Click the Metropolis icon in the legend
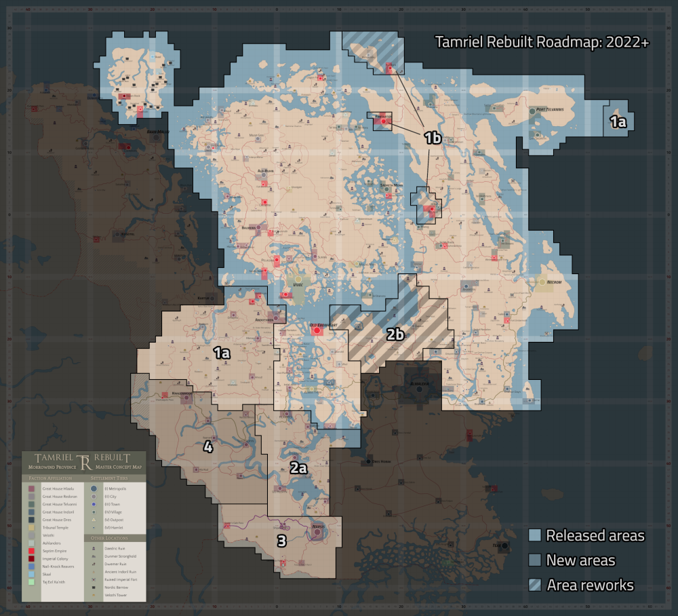Image resolution: width=678 pixels, height=616 pixels. 94,488
